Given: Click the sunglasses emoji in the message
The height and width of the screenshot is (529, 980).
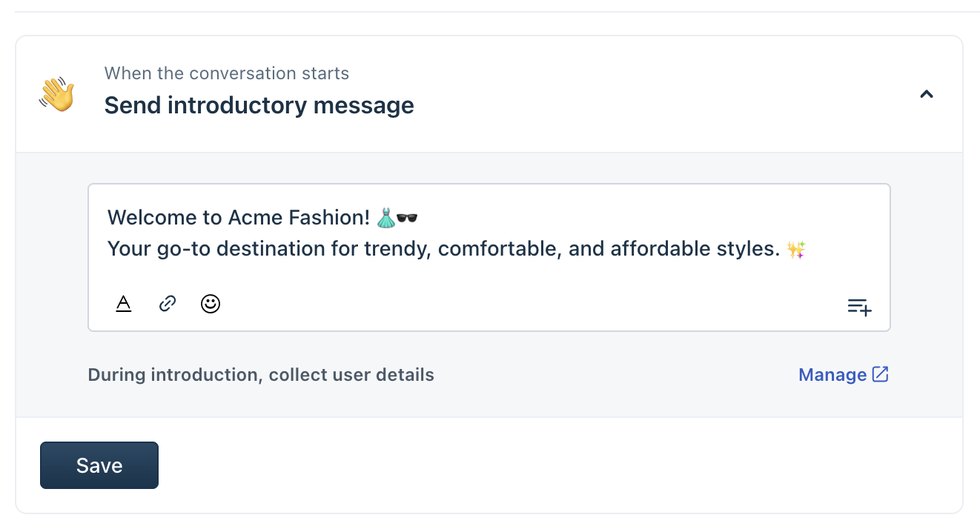Looking at the screenshot, I should pos(407,218).
